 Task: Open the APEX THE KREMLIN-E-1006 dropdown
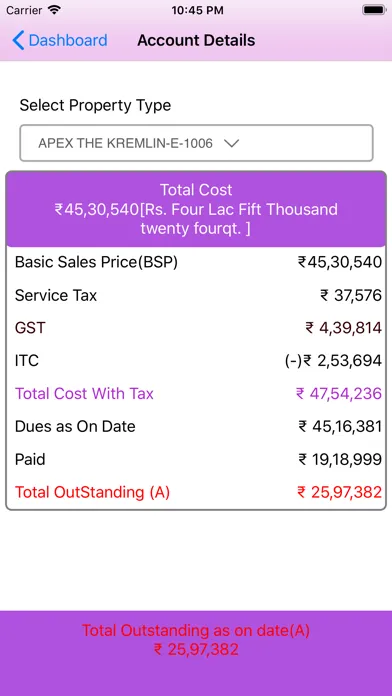point(196,143)
